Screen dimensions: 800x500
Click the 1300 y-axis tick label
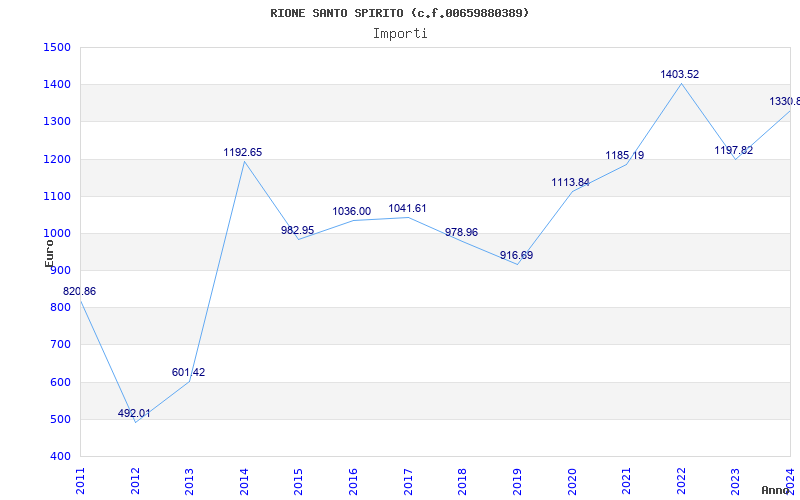57,122
